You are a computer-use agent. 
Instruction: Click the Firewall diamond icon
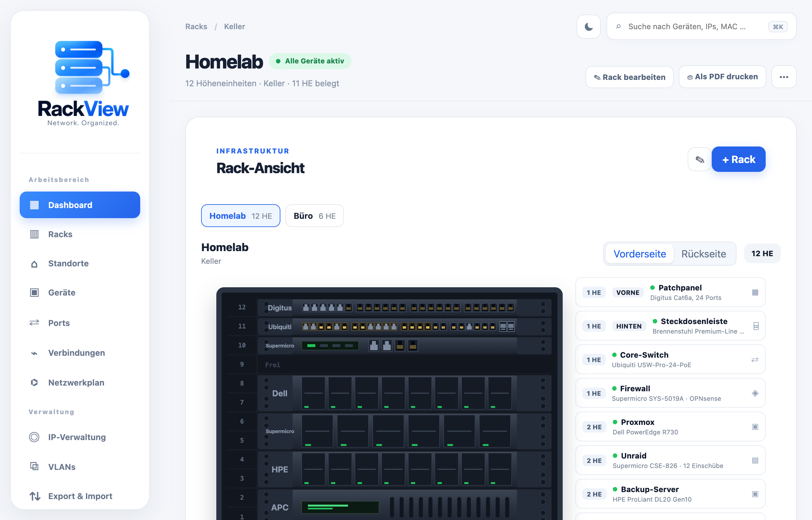tap(755, 393)
